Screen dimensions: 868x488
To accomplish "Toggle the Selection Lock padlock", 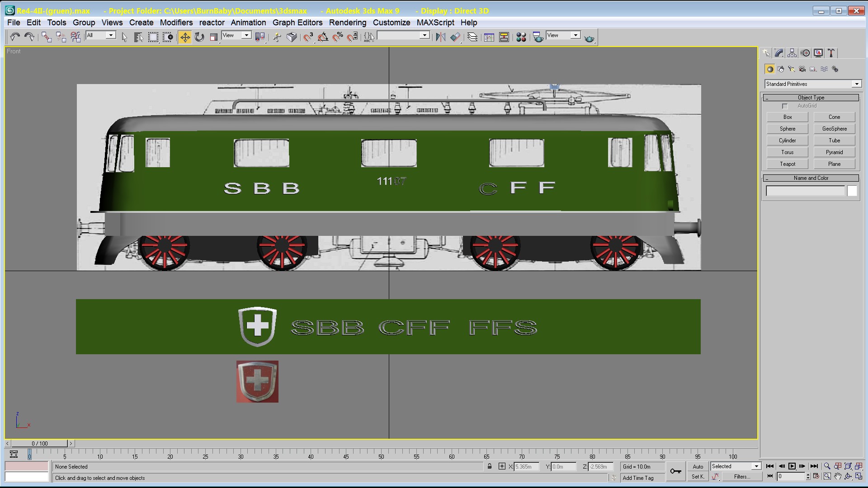I will pos(490,466).
